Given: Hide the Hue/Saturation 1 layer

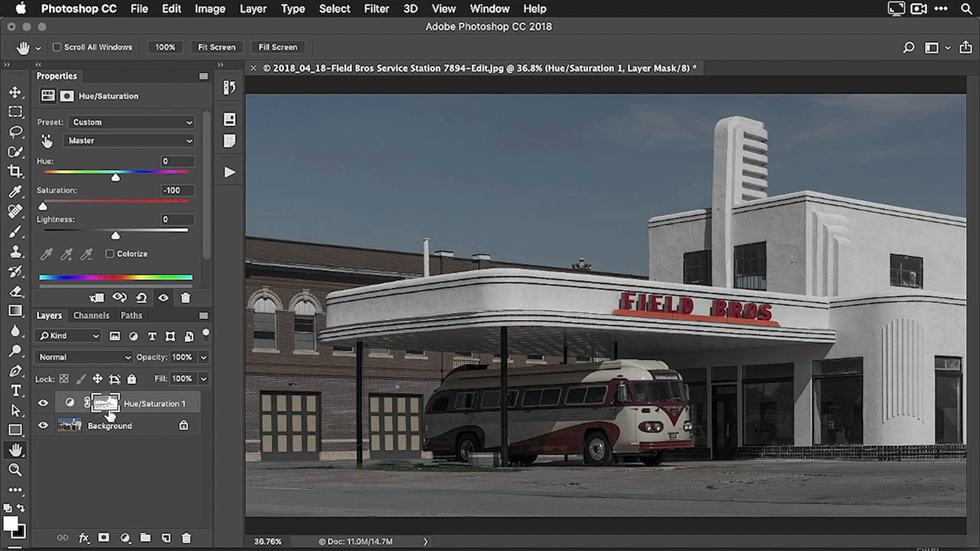Looking at the screenshot, I should click(x=43, y=403).
